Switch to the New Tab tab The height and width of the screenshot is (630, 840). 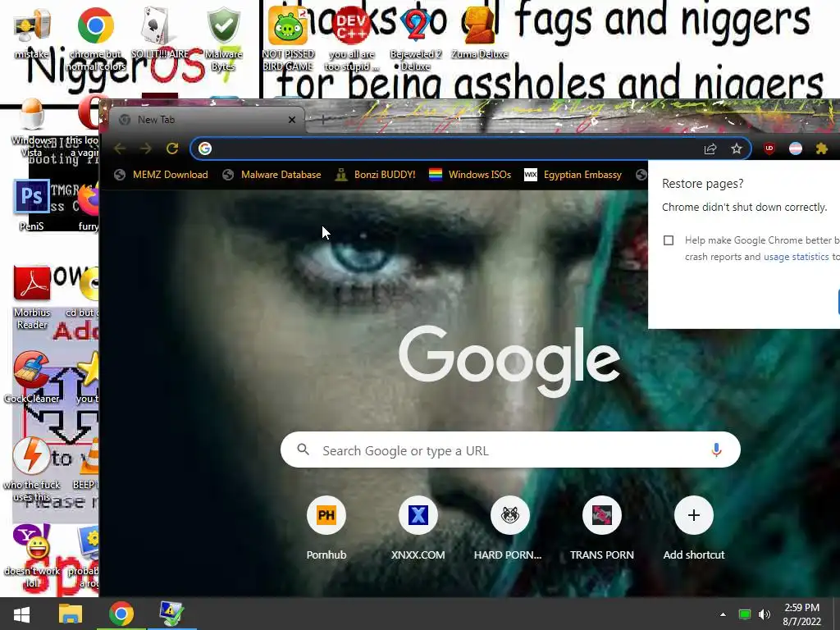[206, 120]
